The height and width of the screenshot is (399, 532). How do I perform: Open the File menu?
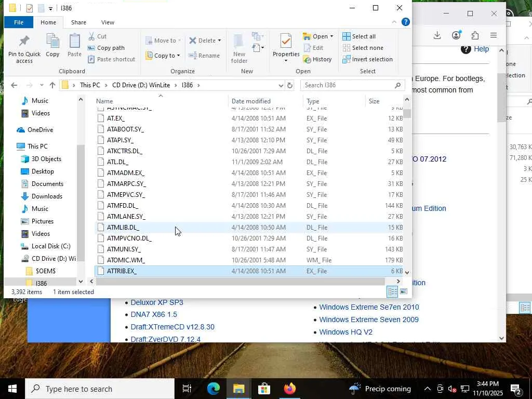[19, 22]
